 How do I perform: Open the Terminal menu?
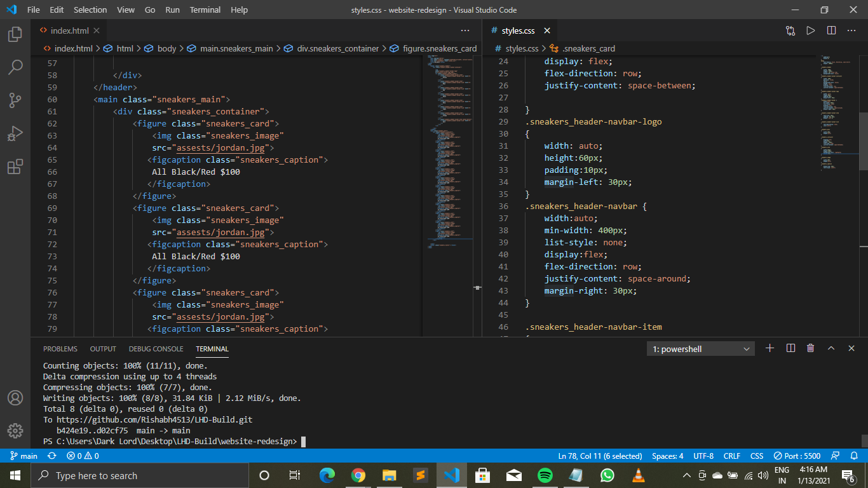coord(205,10)
